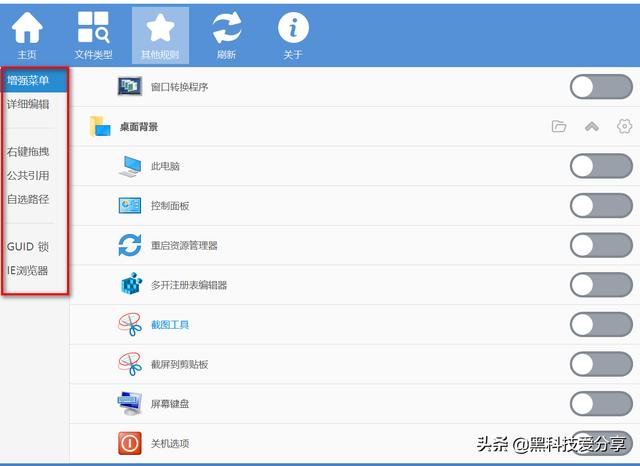Click the 重启资源管理器 blue arrows icon
The height and width of the screenshot is (466, 640).
(130, 245)
